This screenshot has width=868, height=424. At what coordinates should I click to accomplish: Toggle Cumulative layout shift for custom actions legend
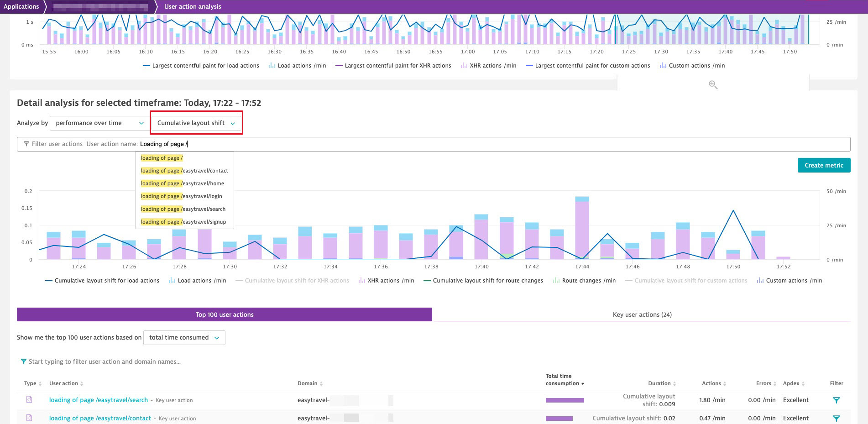click(686, 281)
